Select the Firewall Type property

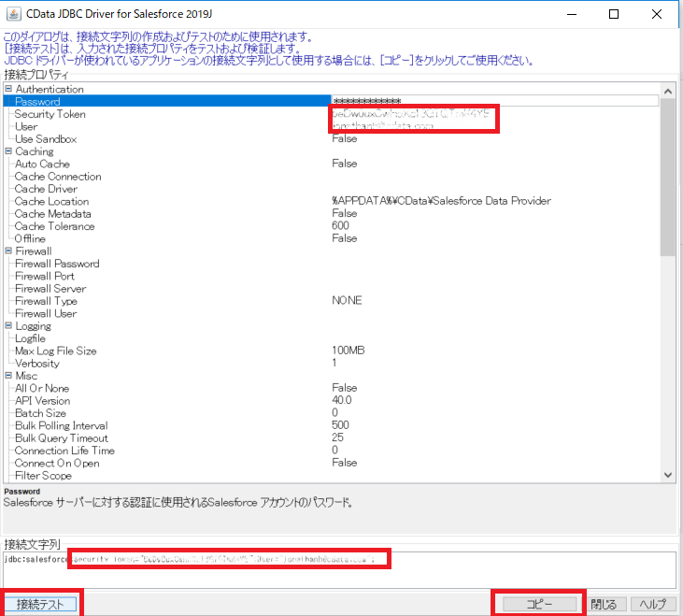click(46, 301)
